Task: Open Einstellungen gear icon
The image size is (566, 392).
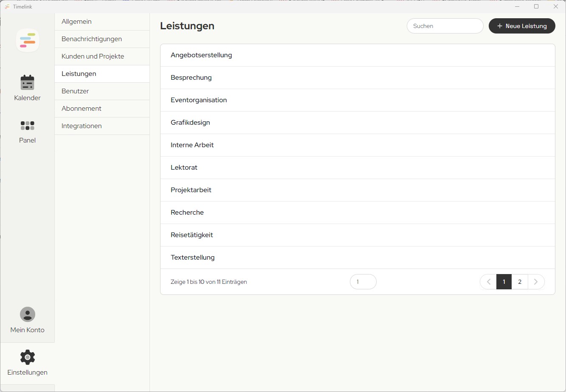Action: (28, 357)
